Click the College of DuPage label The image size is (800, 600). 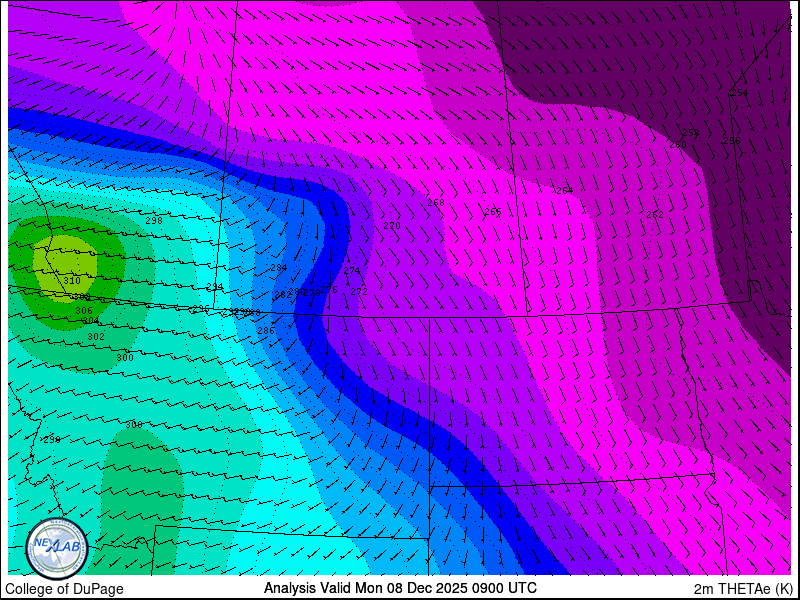tap(64, 589)
